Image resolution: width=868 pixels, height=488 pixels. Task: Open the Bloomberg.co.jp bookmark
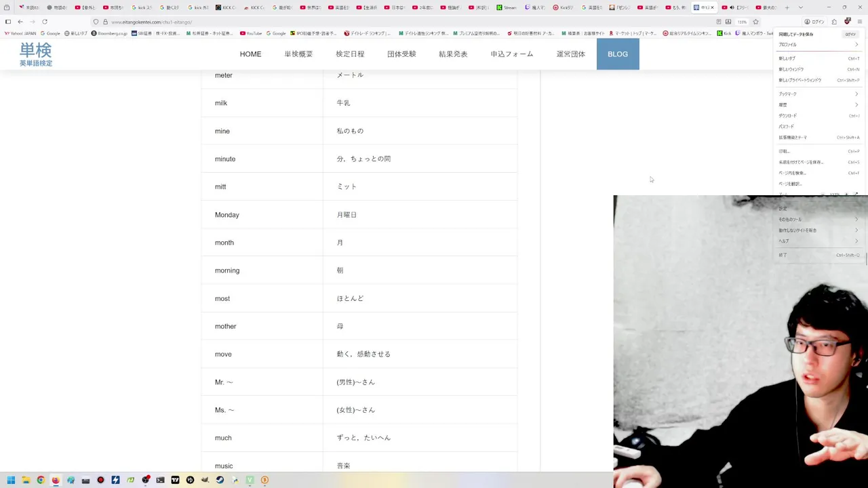(110, 33)
